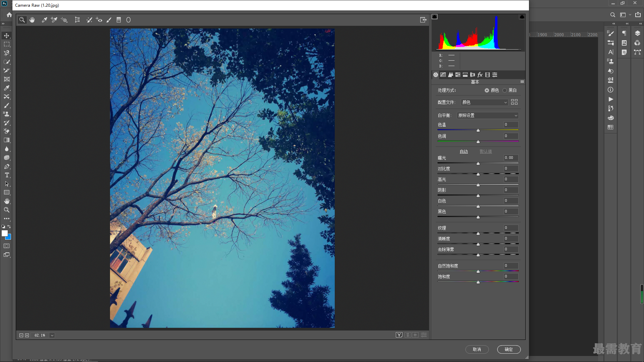644x362 pixels.
Task: Toggle preview settings panel icon
Action: coord(424,335)
